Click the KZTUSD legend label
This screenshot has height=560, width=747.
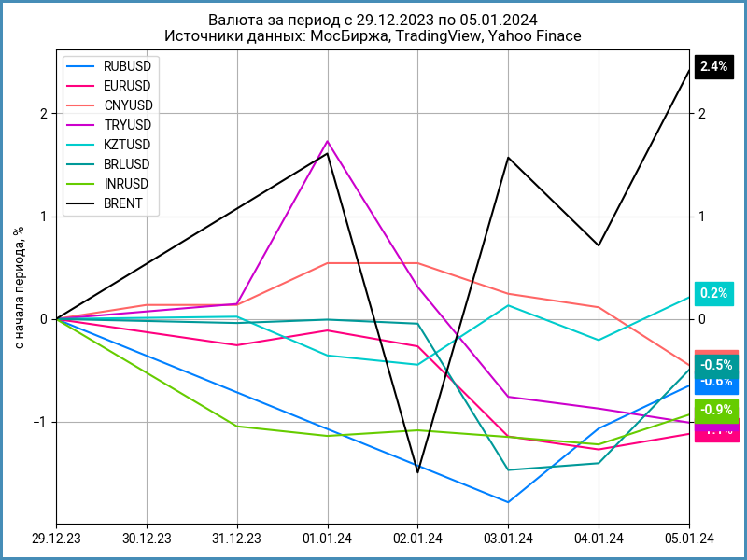(127, 145)
